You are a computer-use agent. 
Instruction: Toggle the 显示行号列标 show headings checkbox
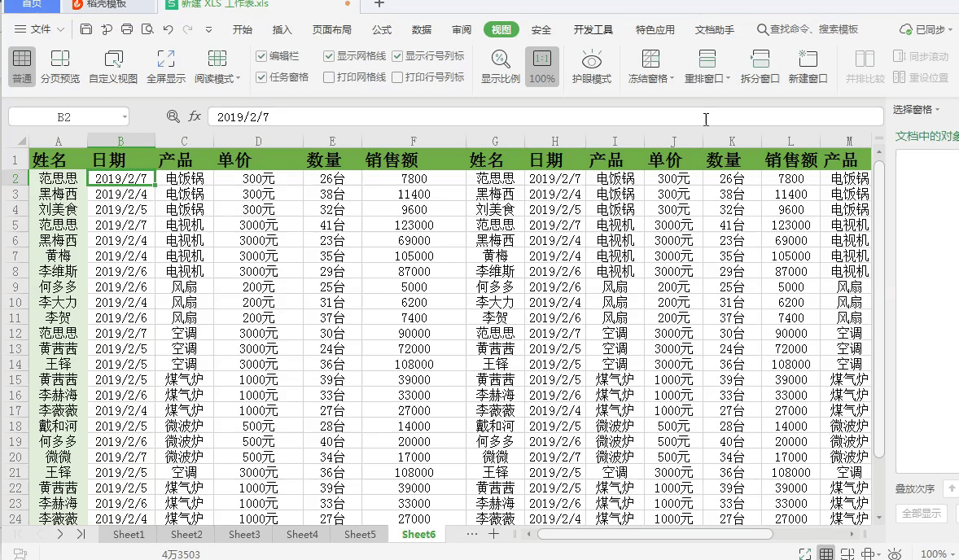397,56
